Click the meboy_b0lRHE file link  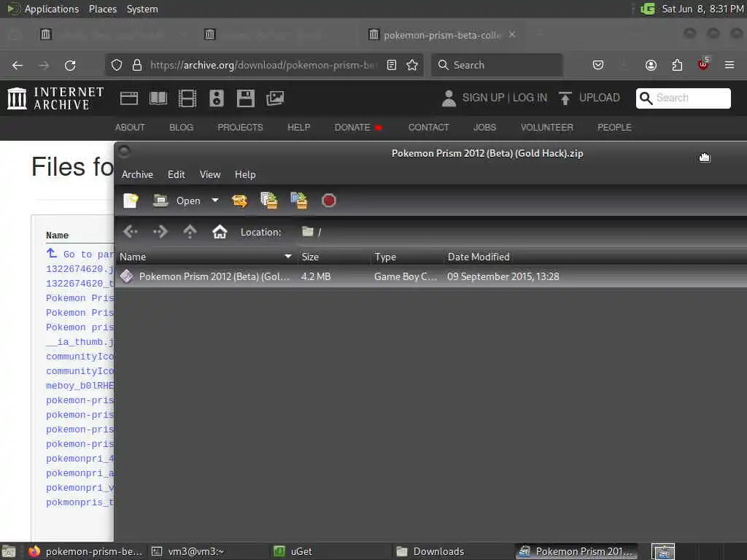click(x=80, y=386)
